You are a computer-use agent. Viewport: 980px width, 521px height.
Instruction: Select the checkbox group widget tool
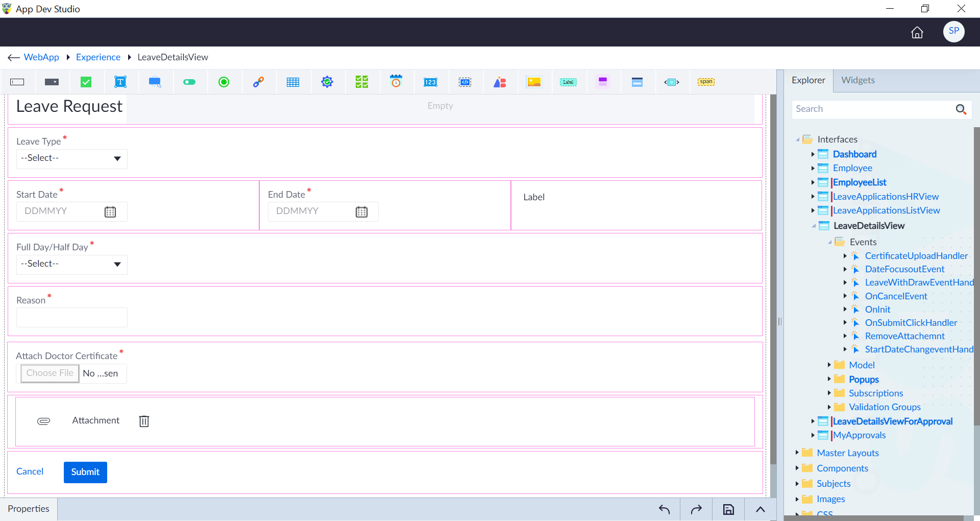pyautogui.click(x=362, y=82)
